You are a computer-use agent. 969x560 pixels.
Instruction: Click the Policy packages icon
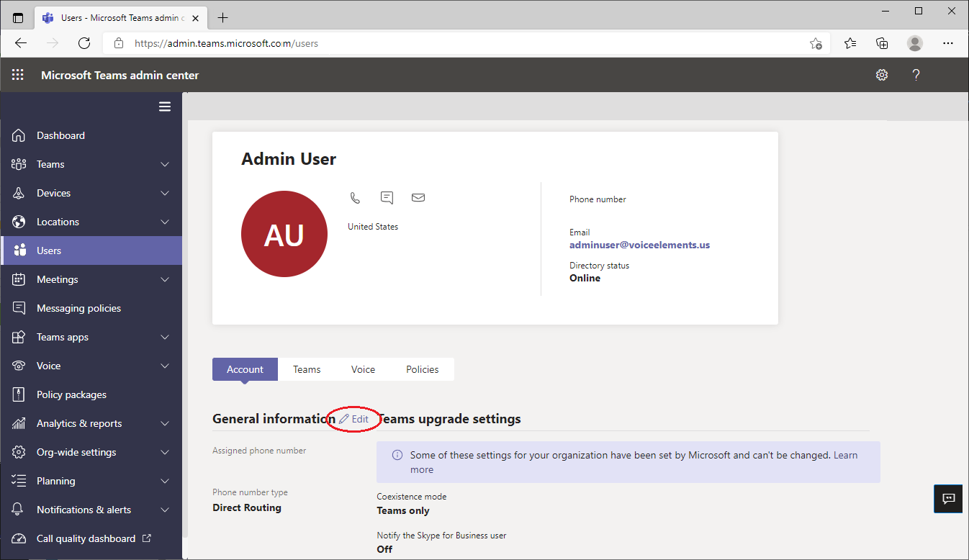pos(19,394)
